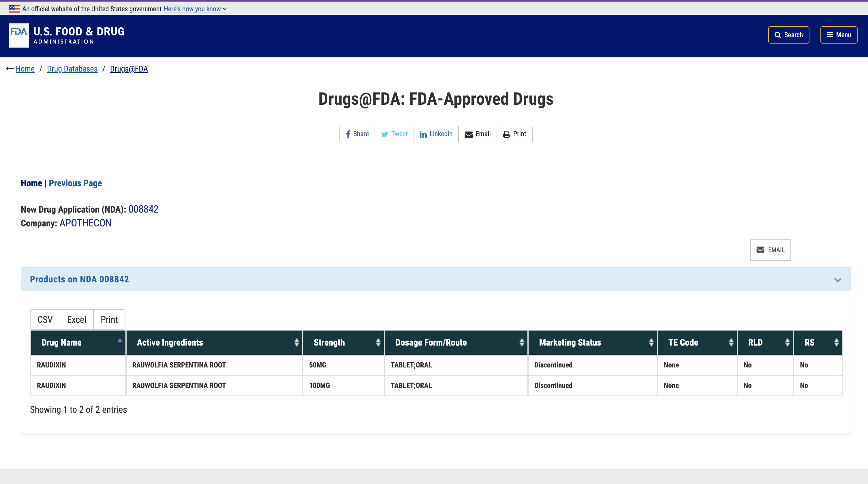Share page on Facebook

click(357, 134)
